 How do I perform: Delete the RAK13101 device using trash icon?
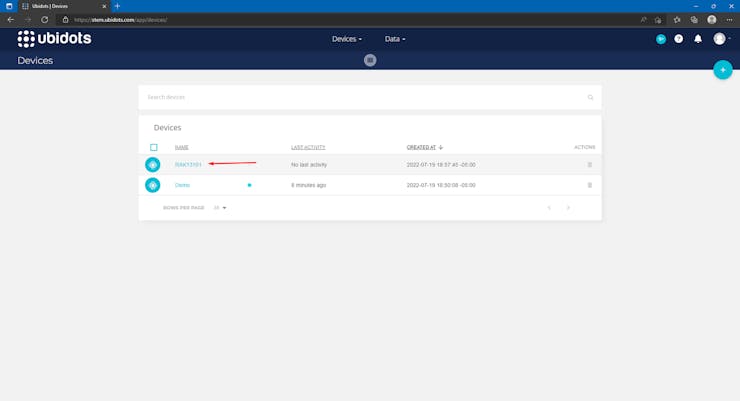pyautogui.click(x=589, y=164)
